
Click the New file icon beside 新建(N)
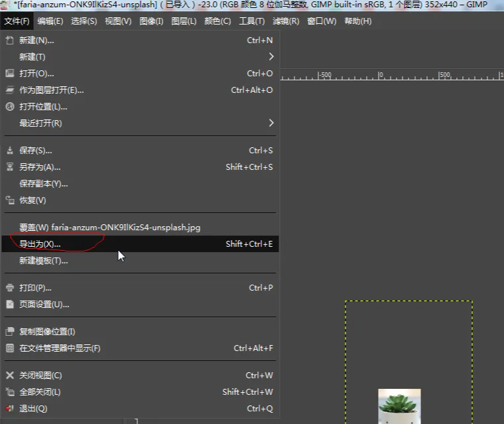tap(9, 40)
